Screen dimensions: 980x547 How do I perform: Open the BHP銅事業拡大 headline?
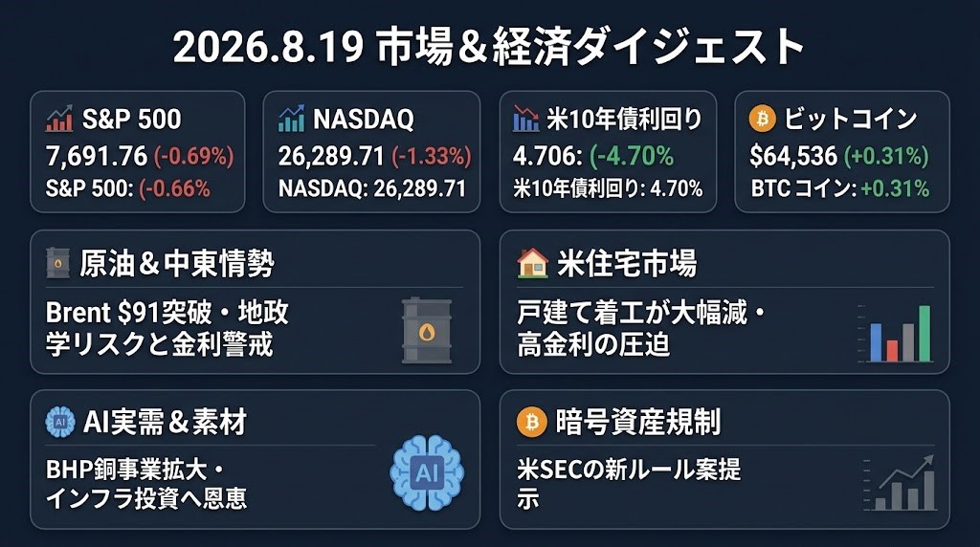tap(146, 484)
